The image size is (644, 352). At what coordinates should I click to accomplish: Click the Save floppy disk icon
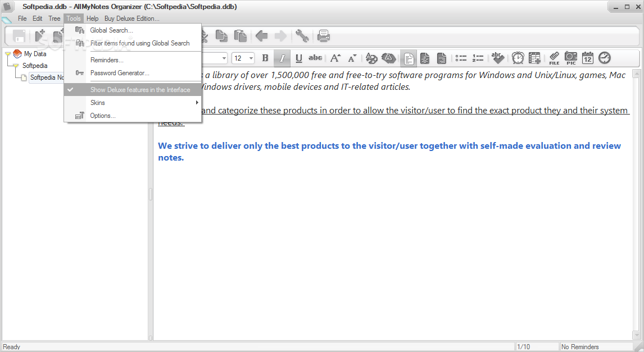click(19, 36)
